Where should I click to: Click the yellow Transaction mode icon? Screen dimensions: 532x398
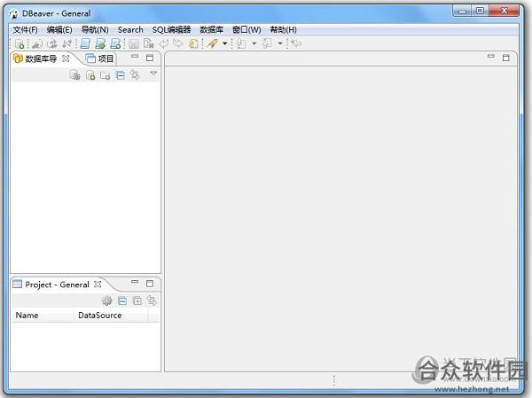[193, 43]
